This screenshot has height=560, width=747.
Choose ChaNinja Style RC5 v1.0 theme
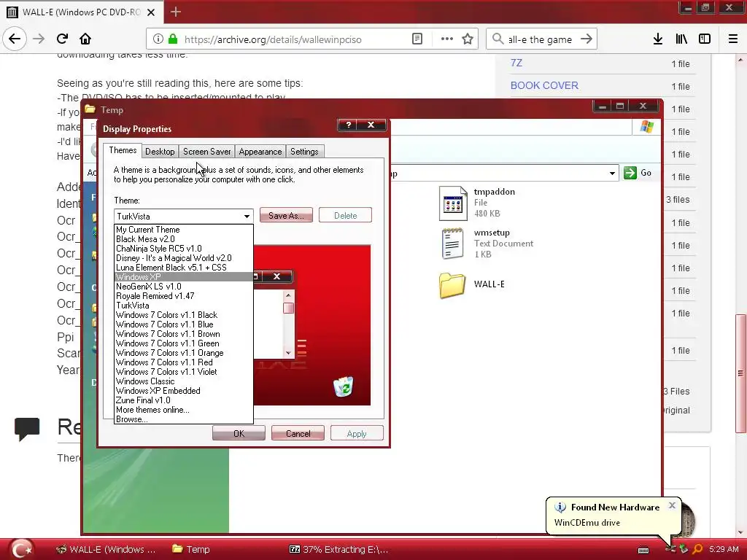184,249
